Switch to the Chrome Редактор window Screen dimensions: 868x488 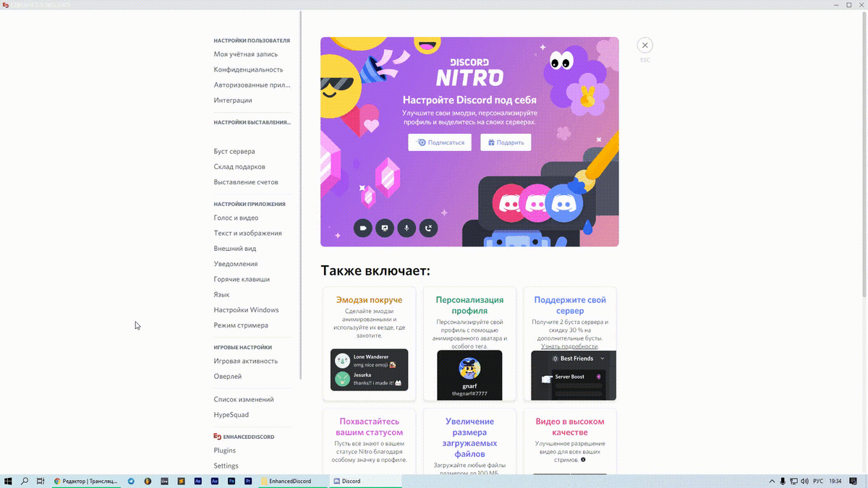click(87, 481)
